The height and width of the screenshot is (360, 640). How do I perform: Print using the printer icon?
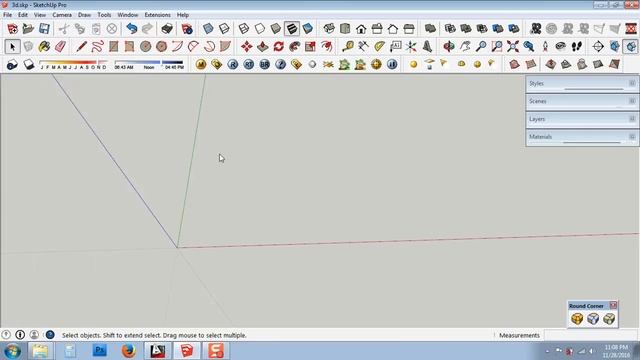[167, 29]
